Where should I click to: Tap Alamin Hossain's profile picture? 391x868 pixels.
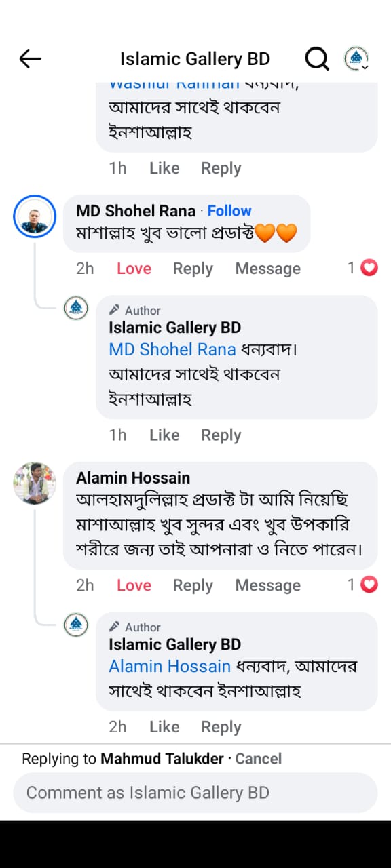click(35, 484)
